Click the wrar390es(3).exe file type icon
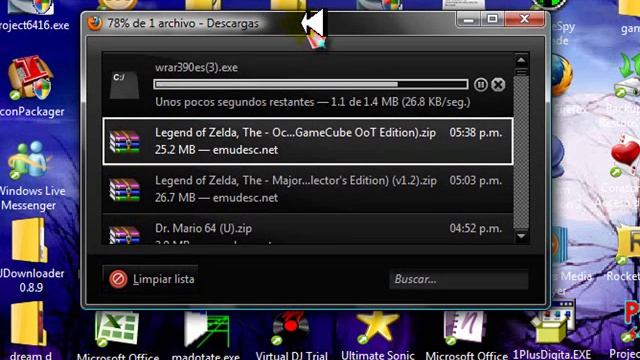Image resolution: width=640 pixels, height=360 pixels. tap(124, 84)
